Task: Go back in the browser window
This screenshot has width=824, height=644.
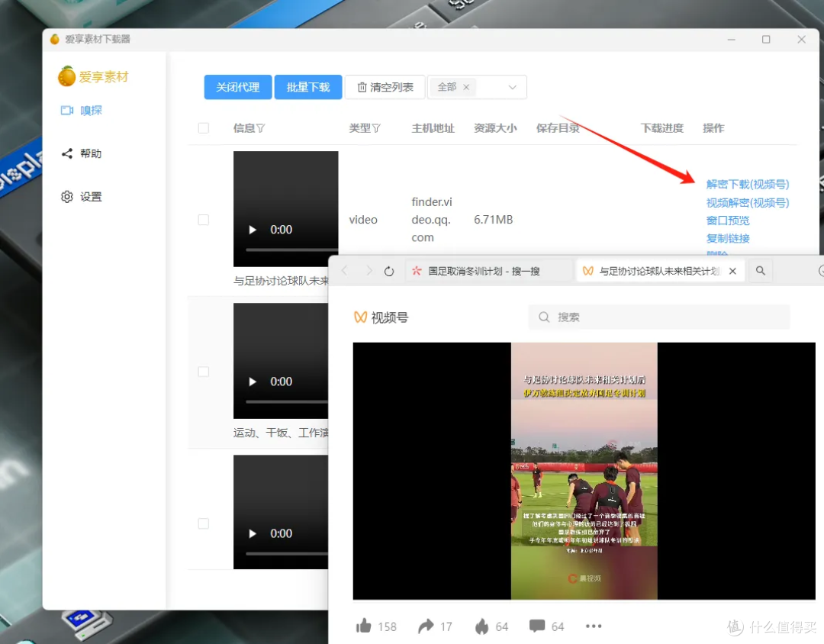Action: point(345,271)
